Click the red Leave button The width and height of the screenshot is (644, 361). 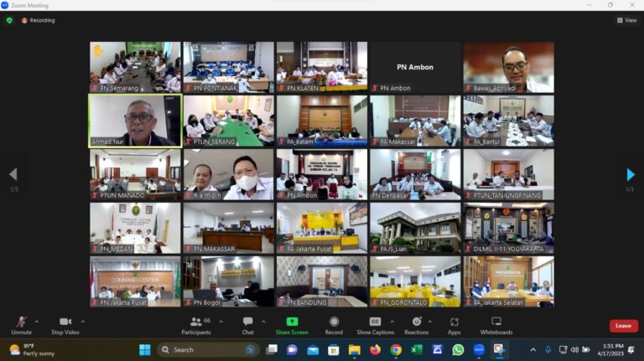(623, 326)
